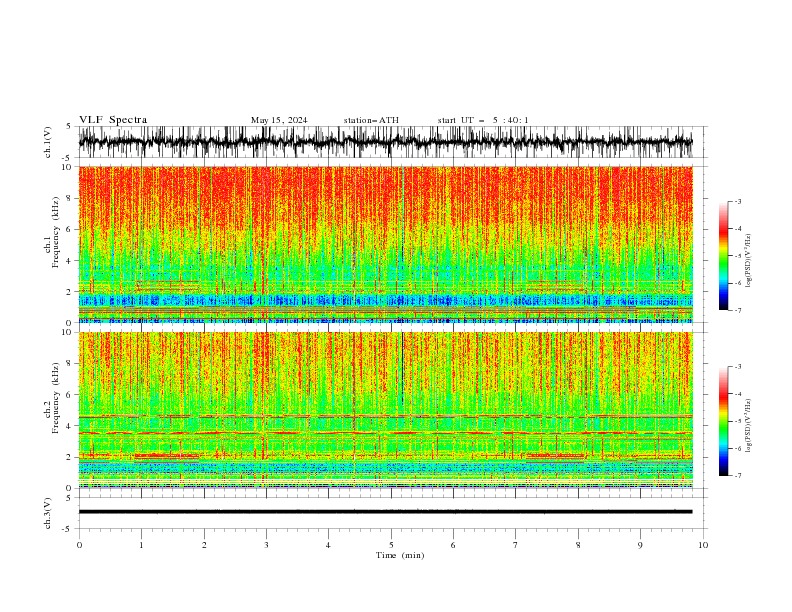The width and height of the screenshot is (792, 612).
Task: Click the upper "log(PSD)(V²/Hz)" colorbar label
Action: tap(749, 261)
